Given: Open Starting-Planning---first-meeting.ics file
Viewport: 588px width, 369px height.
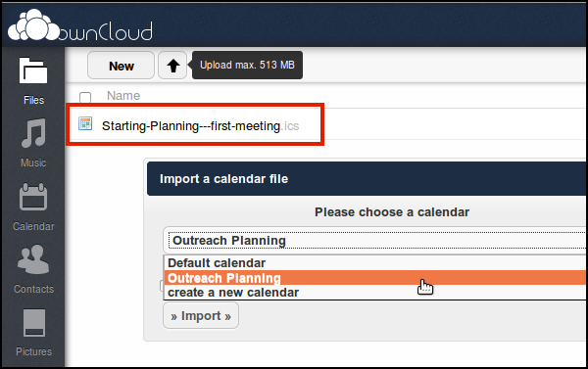Looking at the screenshot, I should (200, 126).
